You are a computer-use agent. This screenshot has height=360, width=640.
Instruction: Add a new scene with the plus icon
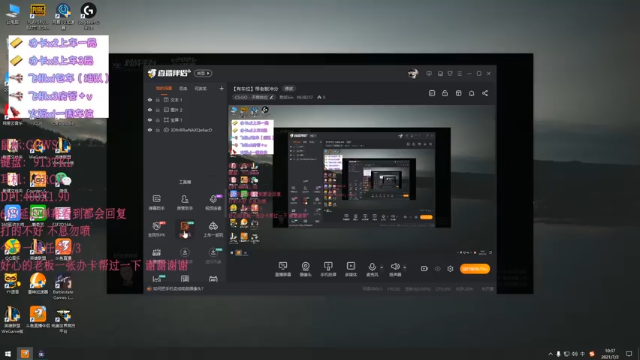(221, 89)
